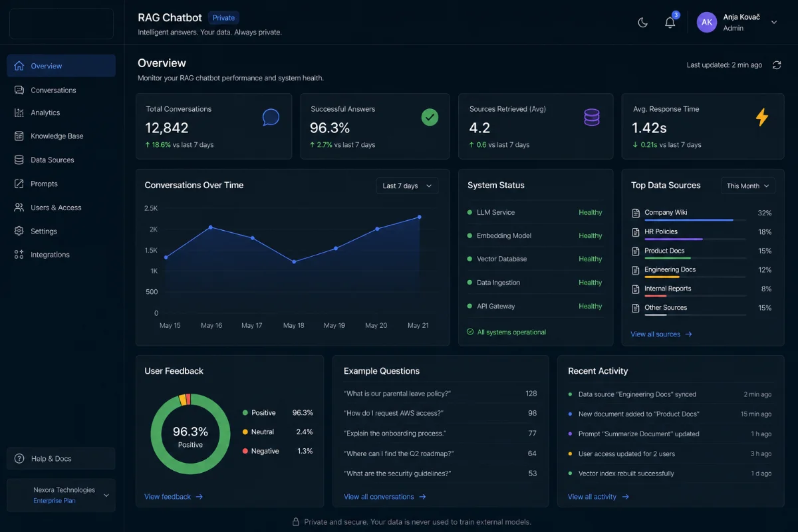Toggle dark mode with the moon icon
The height and width of the screenshot is (532, 798).
click(x=642, y=22)
